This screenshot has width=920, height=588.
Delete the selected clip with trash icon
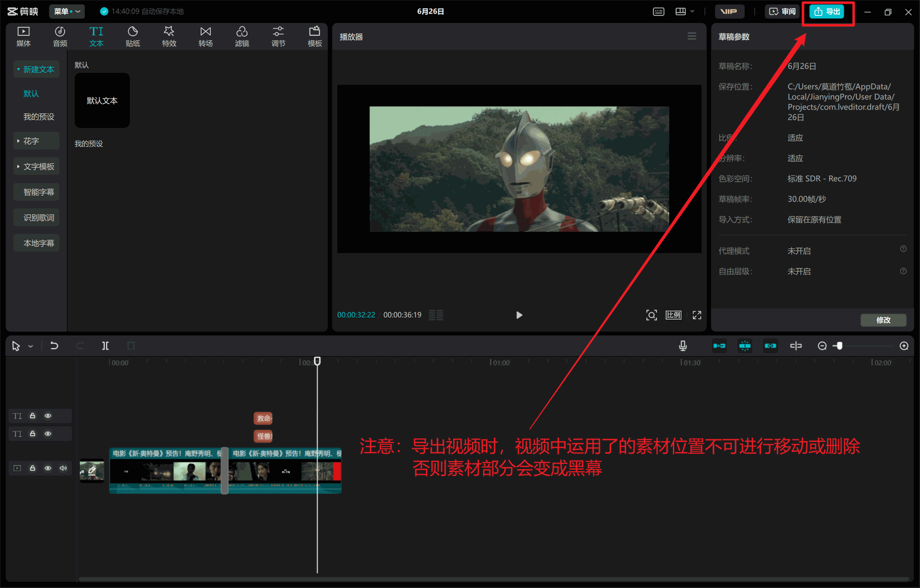coord(131,346)
